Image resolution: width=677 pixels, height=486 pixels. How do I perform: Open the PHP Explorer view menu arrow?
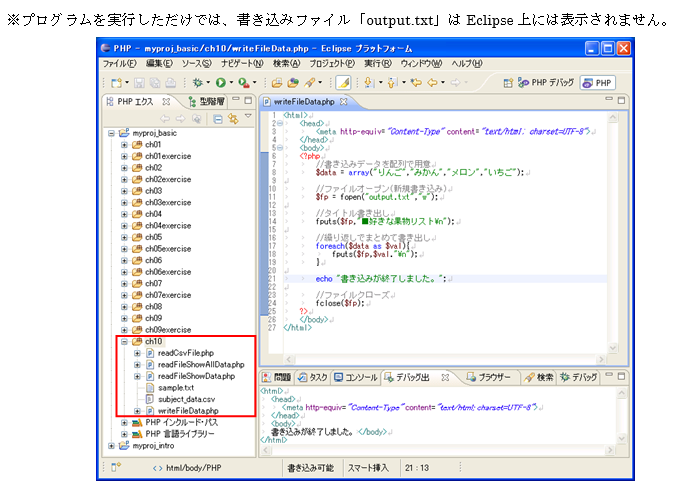[x=247, y=119]
